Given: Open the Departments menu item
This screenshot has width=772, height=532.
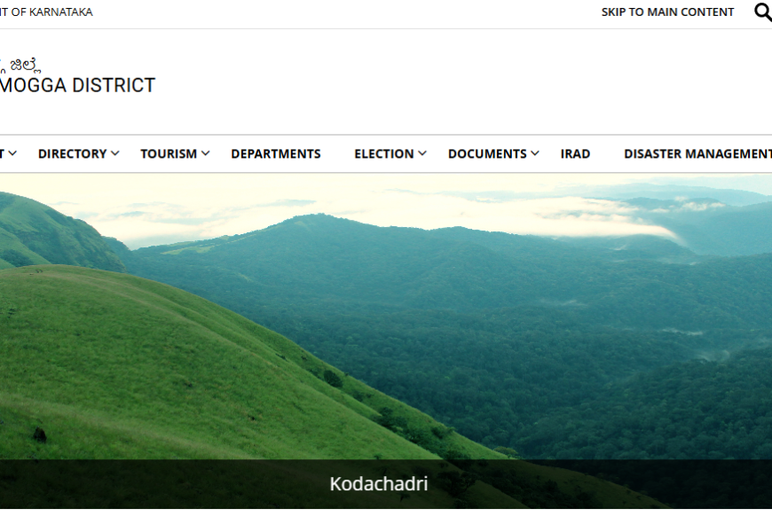Looking at the screenshot, I should 276,153.
